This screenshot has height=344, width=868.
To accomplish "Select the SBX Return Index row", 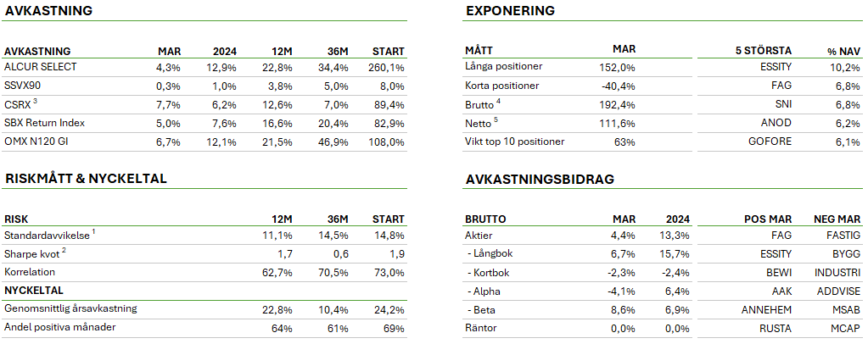I will coord(44,123).
